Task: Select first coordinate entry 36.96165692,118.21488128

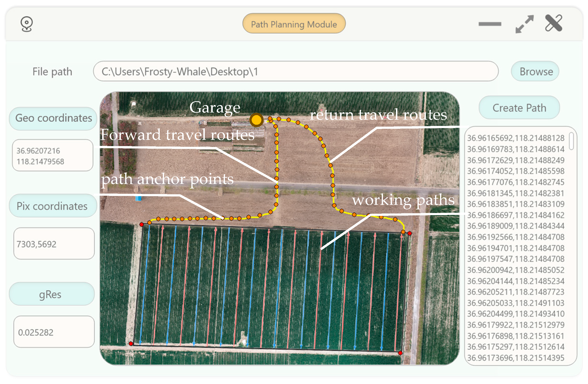Action: tap(515, 138)
